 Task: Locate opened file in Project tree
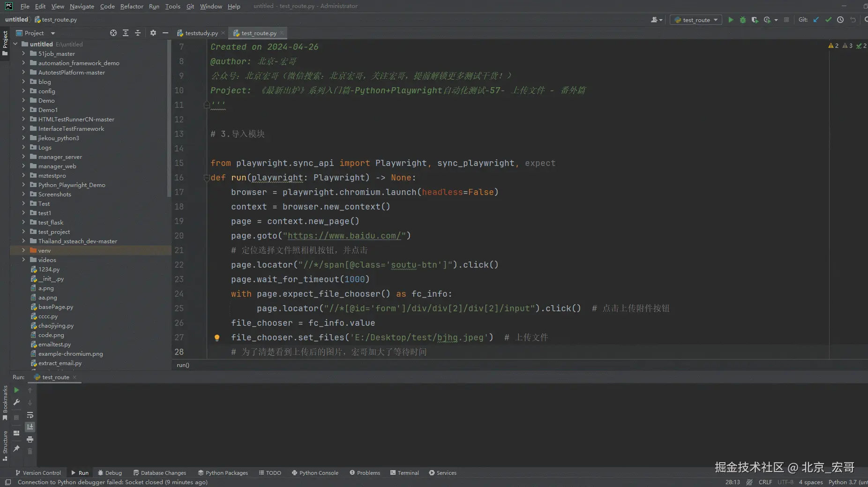113,33
